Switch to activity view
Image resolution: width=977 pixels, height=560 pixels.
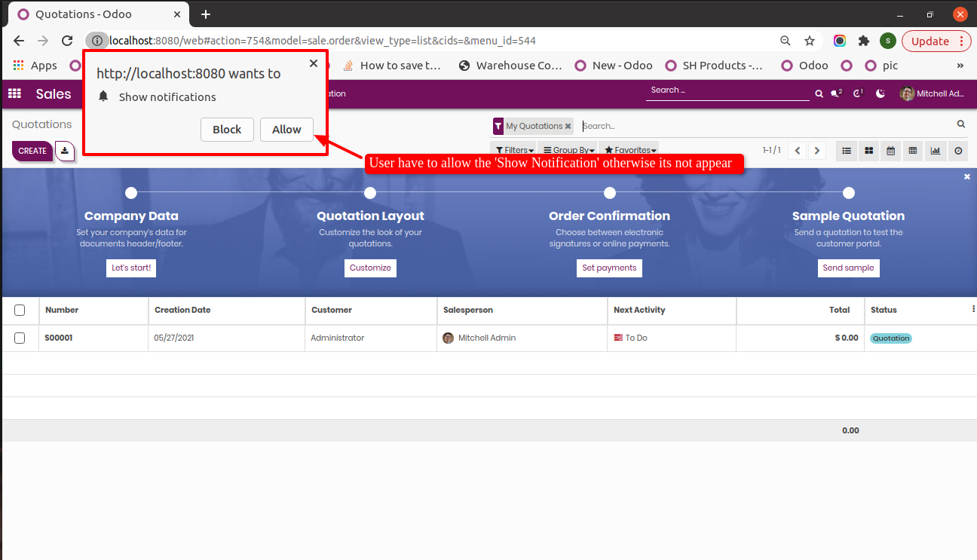[x=958, y=151]
